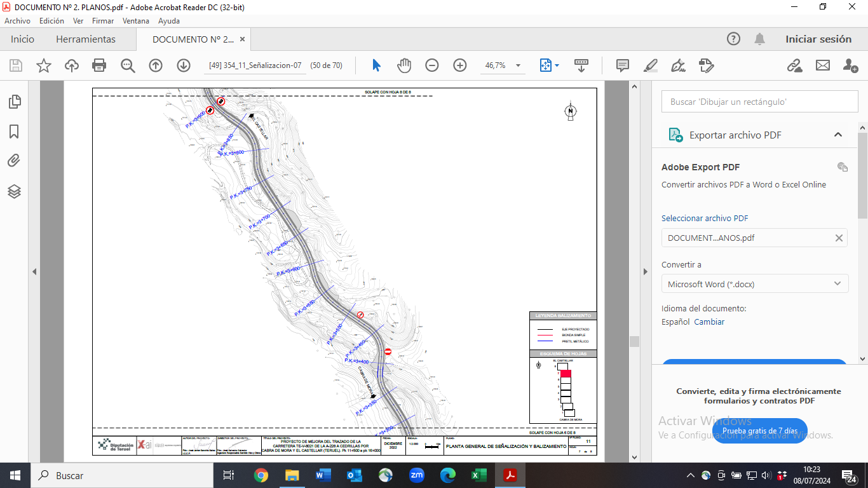Viewport: 868px width, 488px height.
Task: Click the Iniciar sesión button
Action: coord(818,39)
